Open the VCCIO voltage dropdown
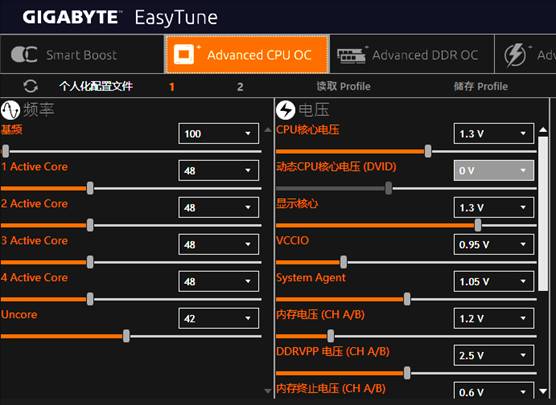556x405 pixels. click(494, 244)
